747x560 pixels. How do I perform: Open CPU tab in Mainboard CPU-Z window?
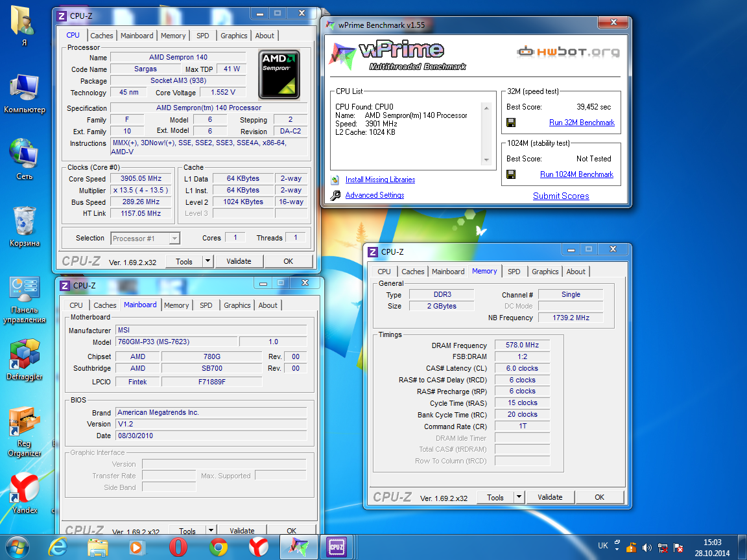76,305
